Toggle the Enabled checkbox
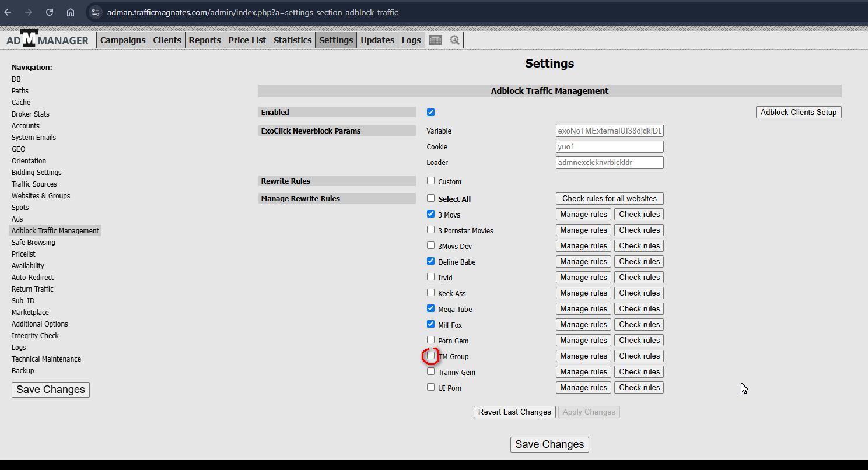The image size is (868, 470). pyautogui.click(x=430, y=112)
